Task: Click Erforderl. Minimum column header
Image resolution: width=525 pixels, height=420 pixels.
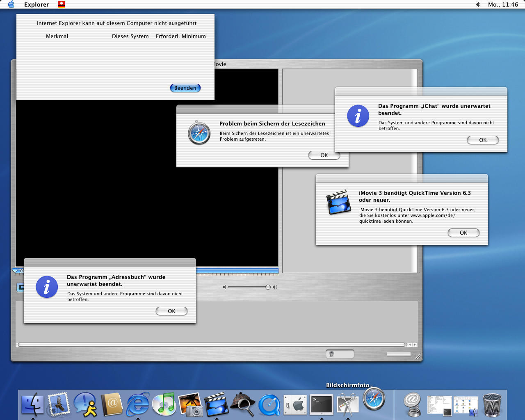Action: tap(181, 36)
